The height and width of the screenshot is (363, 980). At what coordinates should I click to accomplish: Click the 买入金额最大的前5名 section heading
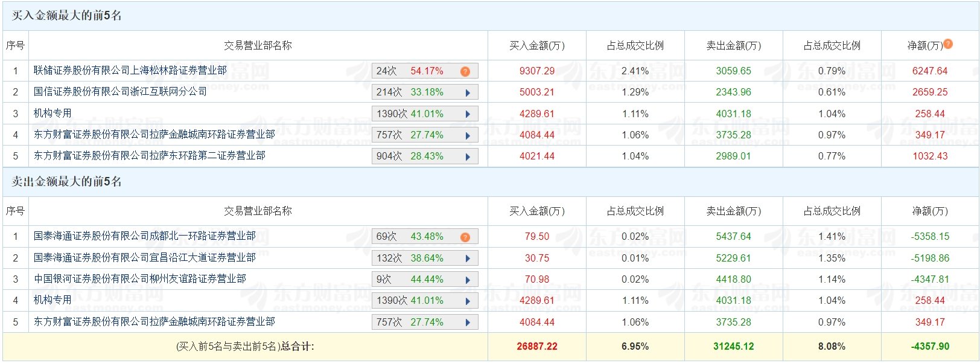67,16
